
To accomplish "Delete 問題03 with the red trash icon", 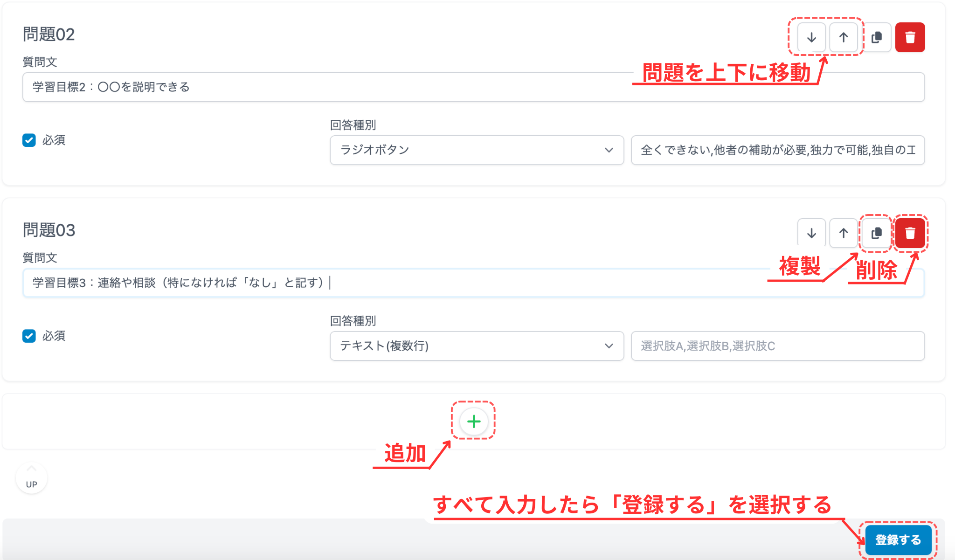I will pyautogui.click(x=910, y=233).
